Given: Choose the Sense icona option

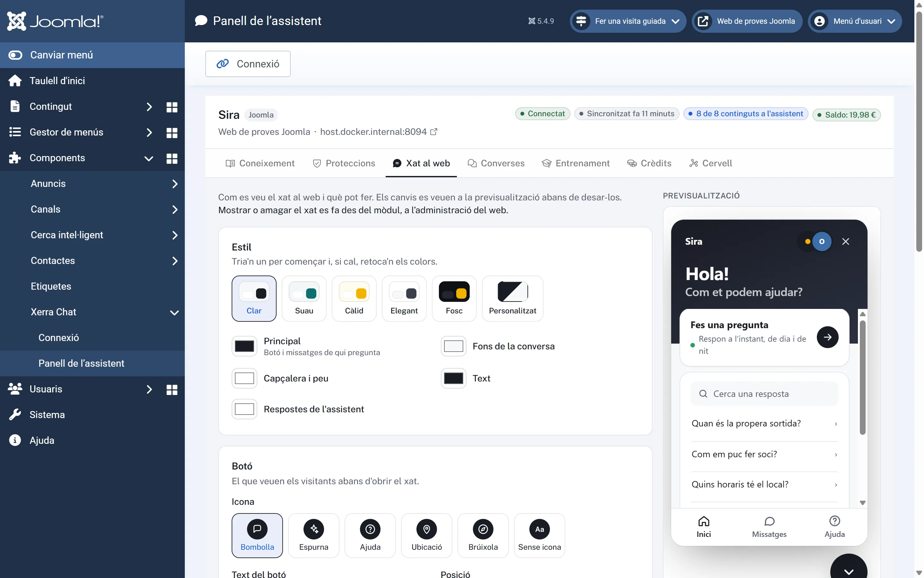Looking at the screenshot, I should [540, 535].
